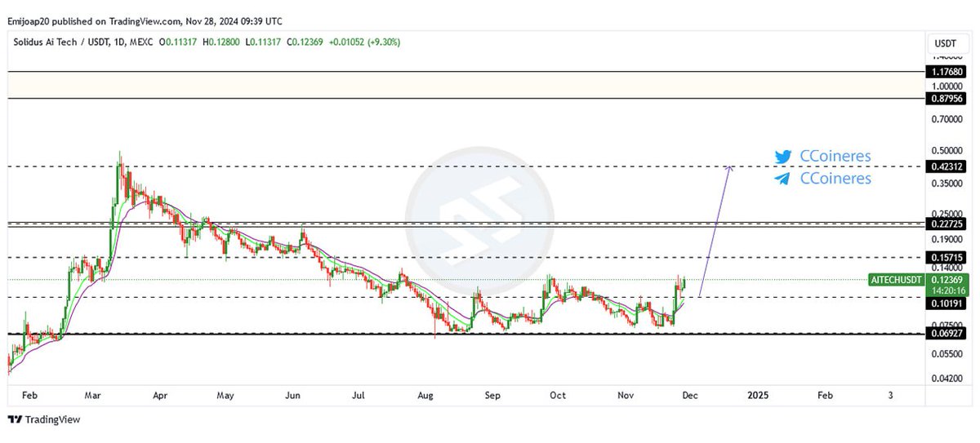
Task: Click the 0.06927 support price label
Action: point(948,333)
